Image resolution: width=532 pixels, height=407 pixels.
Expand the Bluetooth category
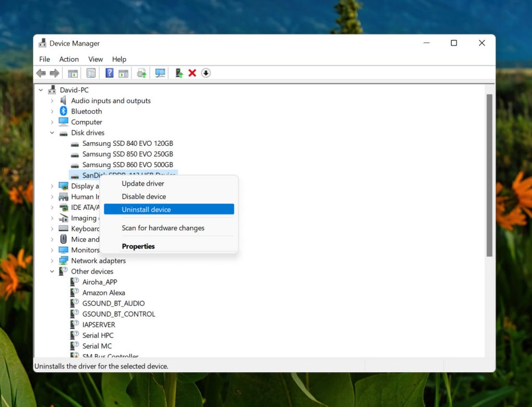51,111
